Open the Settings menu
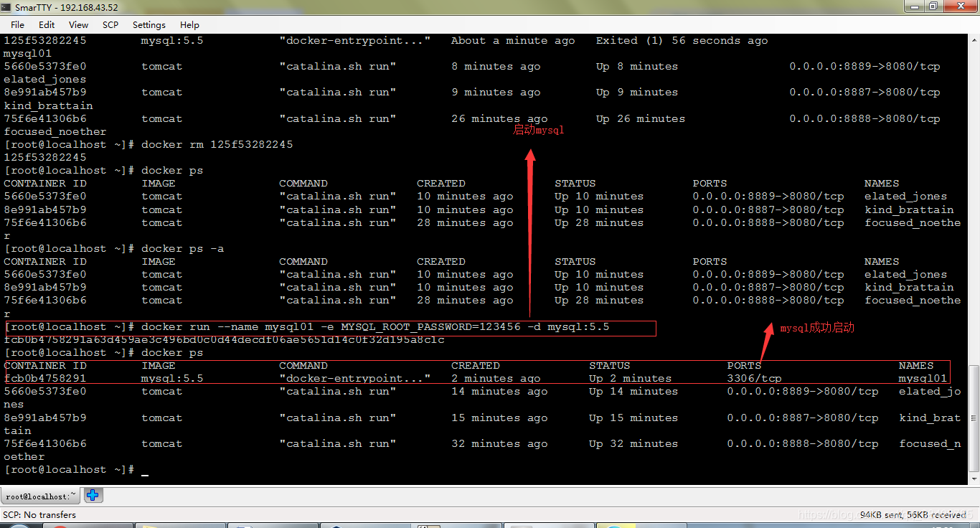 (149, 24)
